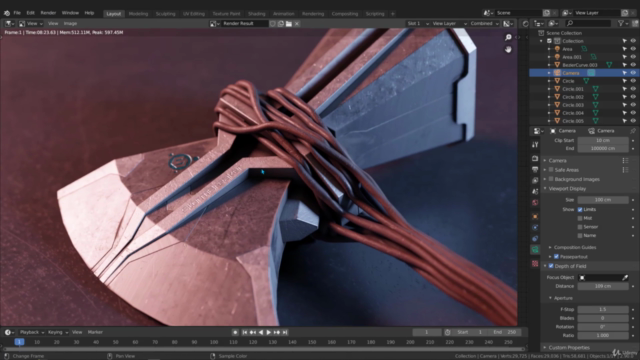The width and height of the screenshot is (640, 360).
Task: Open the Tool properties tab icon
Action: (535, 144)
